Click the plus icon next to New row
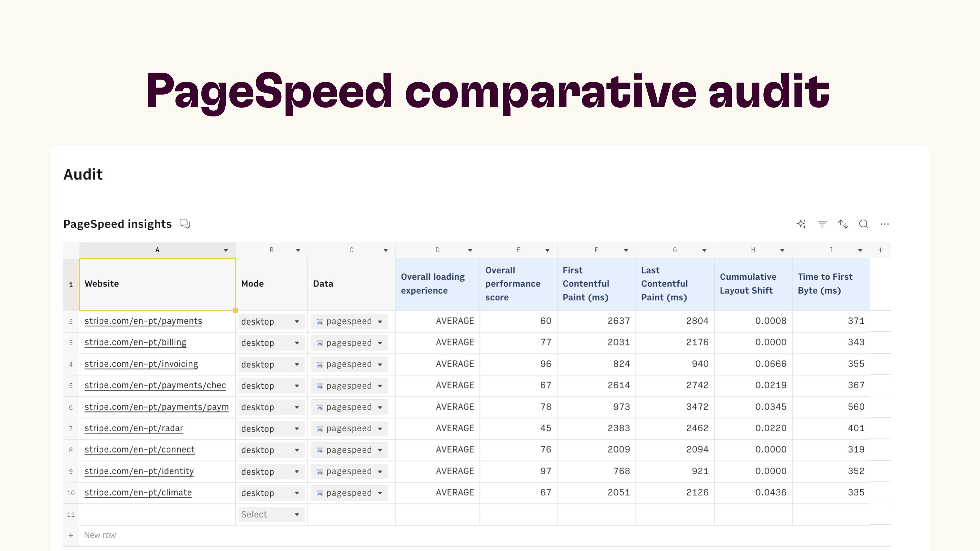Screen dimensions: 980x551 point(71,535)
